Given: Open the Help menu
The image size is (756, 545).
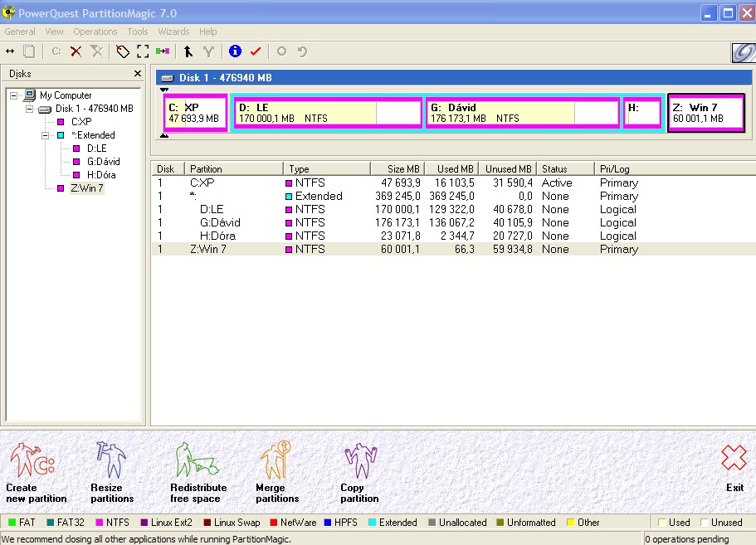Looking at the screenshot, I should pos(207,32).
